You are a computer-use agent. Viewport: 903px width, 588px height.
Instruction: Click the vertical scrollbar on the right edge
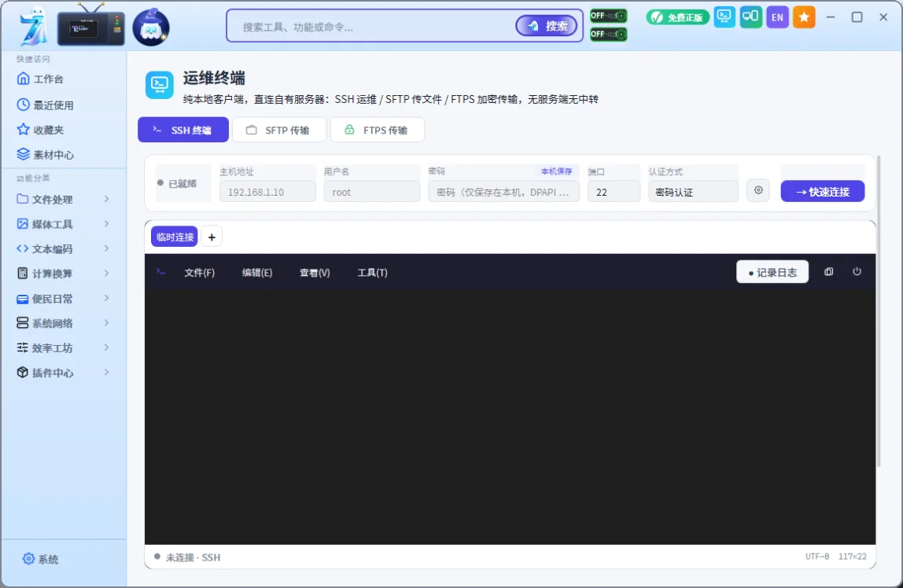879,311
